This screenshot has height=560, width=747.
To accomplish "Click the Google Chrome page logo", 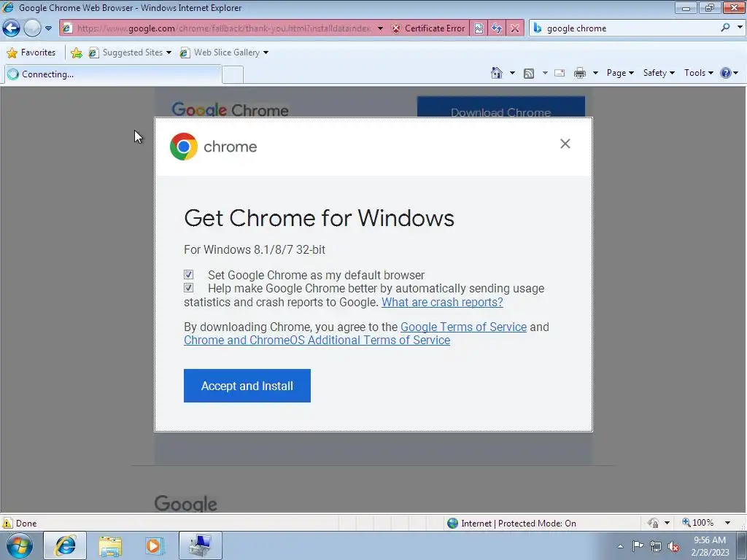I will [x=230, y=110].
